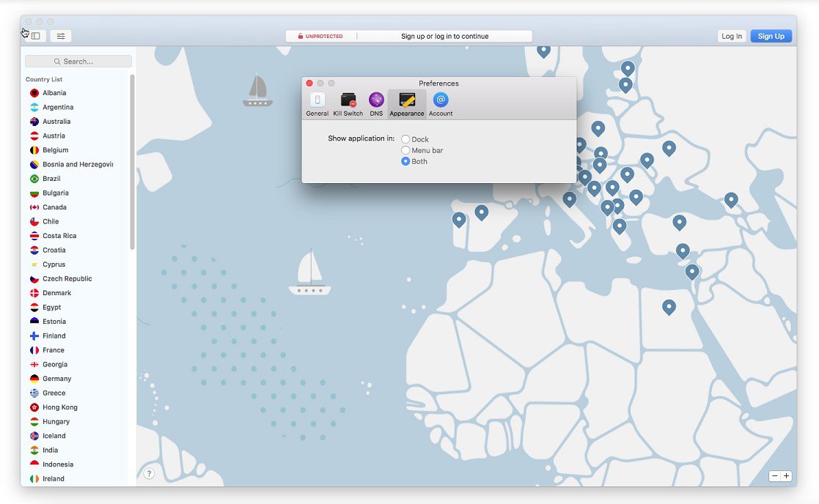This screenshot has height=504, width=819.
Task: Click the France flag icon
Action: click(34, 350)
